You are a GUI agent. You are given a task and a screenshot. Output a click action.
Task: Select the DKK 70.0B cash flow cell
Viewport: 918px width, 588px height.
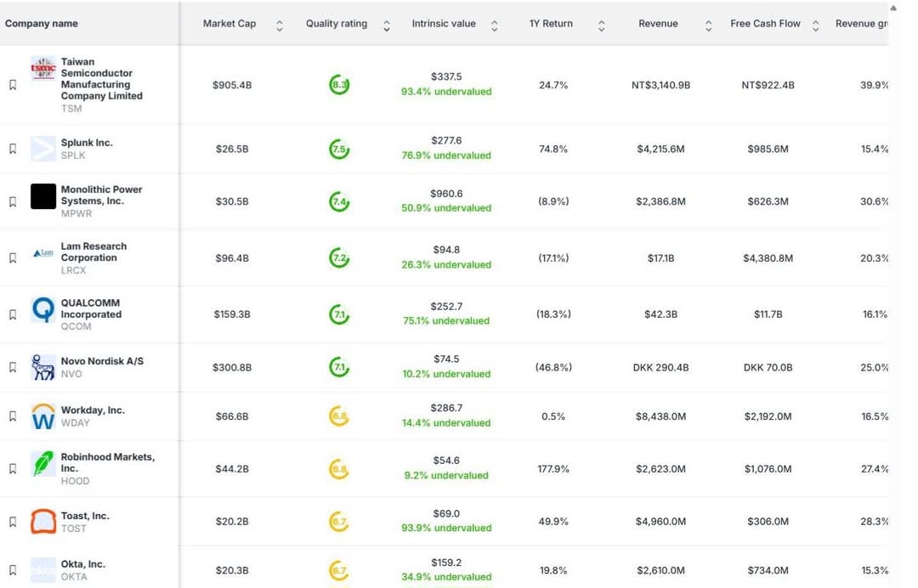click(768, 367)
